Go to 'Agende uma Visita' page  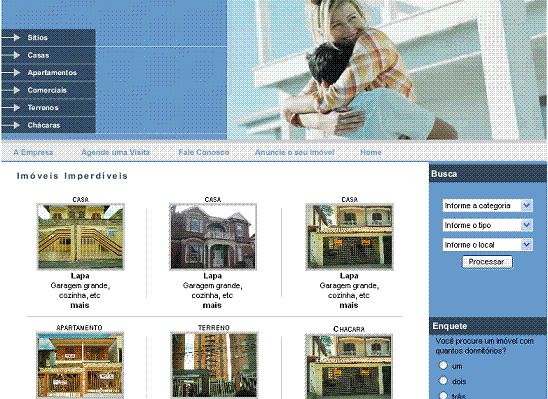(x=115, y=152)
